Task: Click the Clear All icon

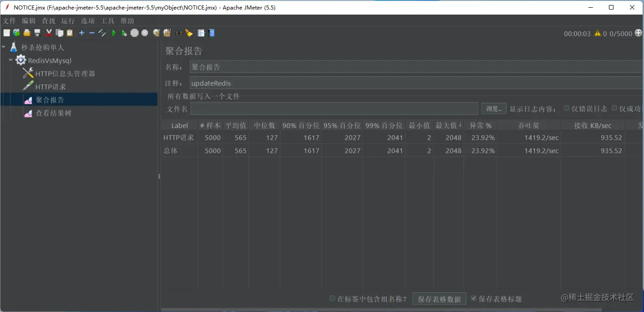Action: click(x=167, y=33)
